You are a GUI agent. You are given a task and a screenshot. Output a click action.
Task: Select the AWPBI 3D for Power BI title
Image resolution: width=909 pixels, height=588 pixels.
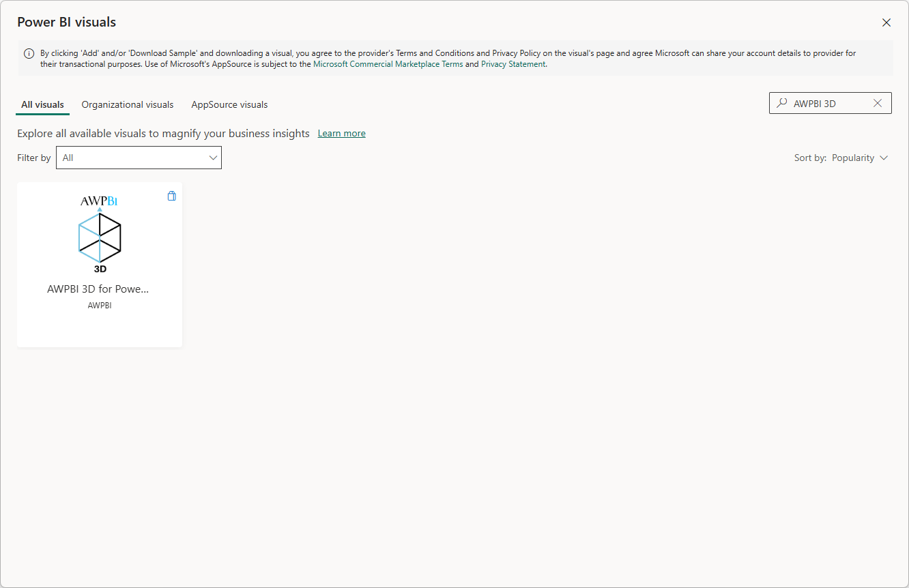tap(98, 289)
